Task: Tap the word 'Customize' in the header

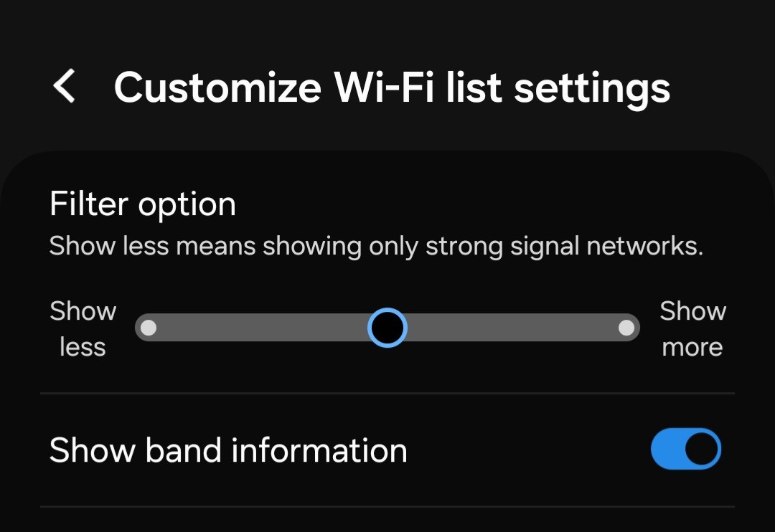Action: [x=217, y=87]
